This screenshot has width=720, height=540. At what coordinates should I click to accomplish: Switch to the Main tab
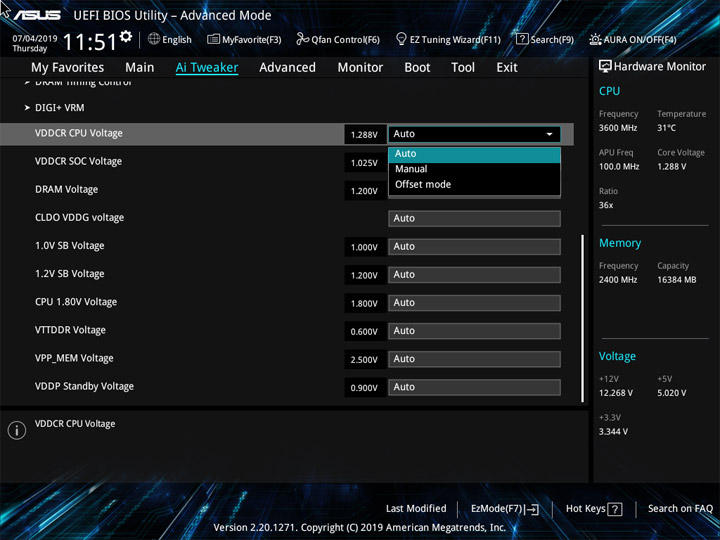pos(140,68)
